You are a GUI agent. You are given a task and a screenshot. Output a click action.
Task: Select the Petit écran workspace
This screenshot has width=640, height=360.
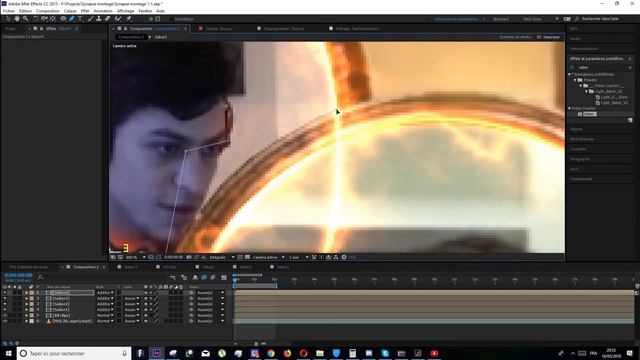[532, 19]
